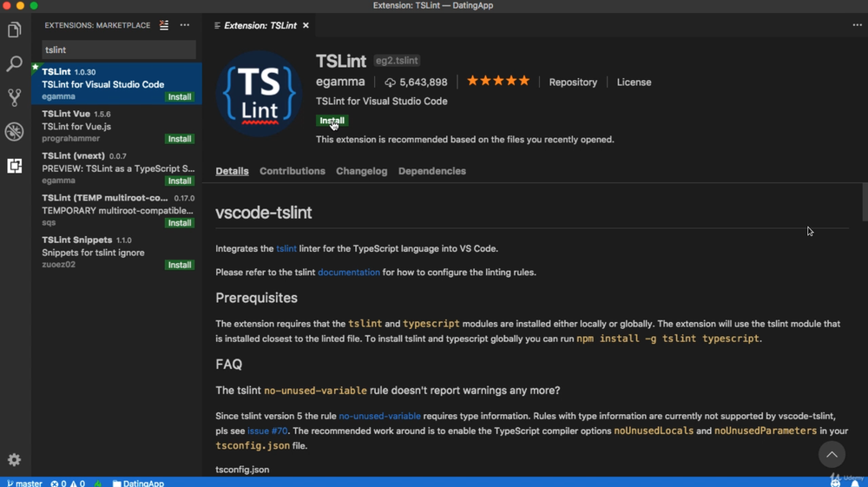The image size is (868, 487).
Task: Select TSLint (TEMP multiroot-co...) list item
Action: point(117,210)
